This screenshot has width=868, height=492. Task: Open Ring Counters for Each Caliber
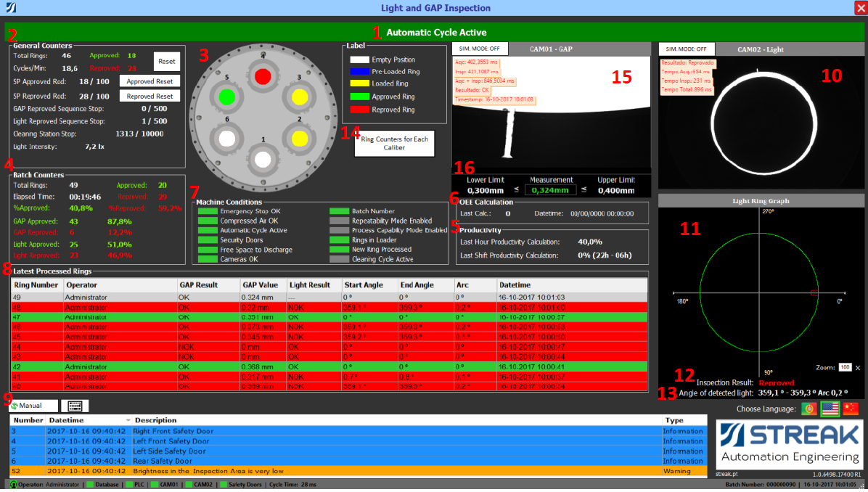click(x=394, y=143)
